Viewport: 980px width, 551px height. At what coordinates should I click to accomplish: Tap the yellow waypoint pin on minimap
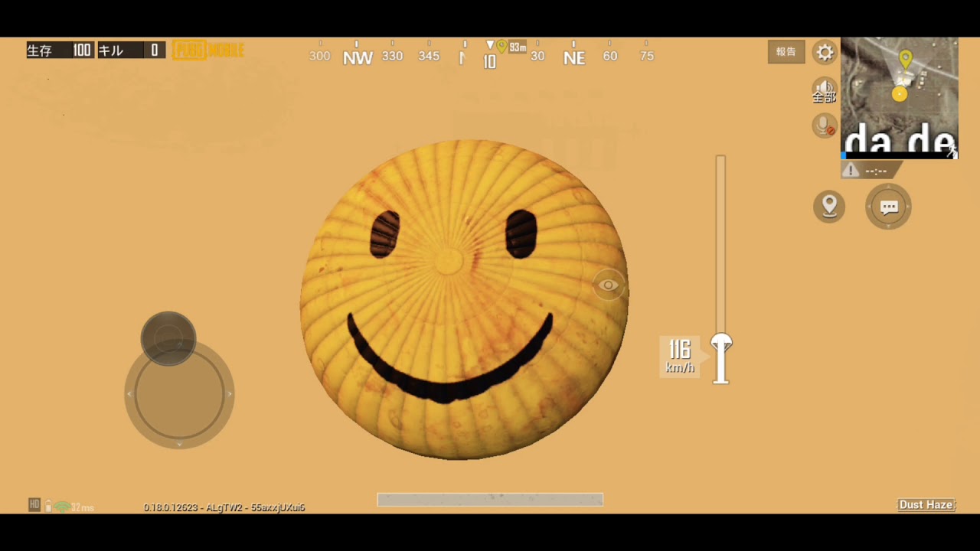click(906, 59)
